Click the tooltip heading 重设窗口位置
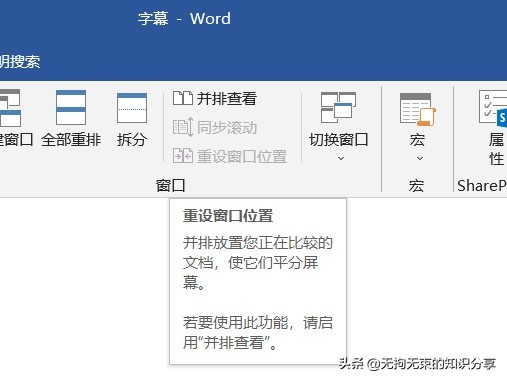 (x=228, y=216)
